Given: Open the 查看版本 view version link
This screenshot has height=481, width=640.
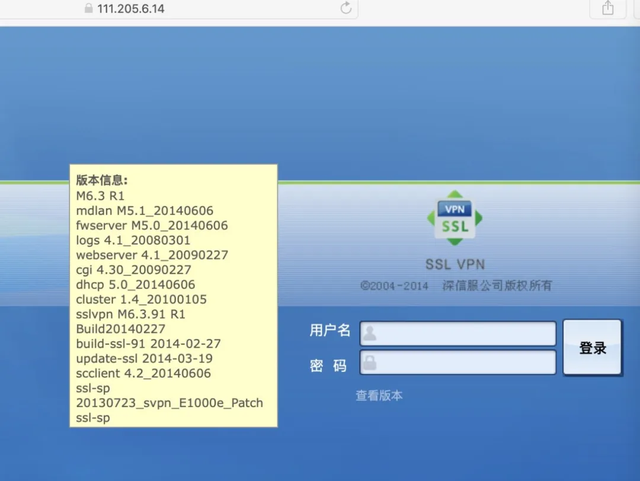Looking at the screenshot, I should [379, 396].
